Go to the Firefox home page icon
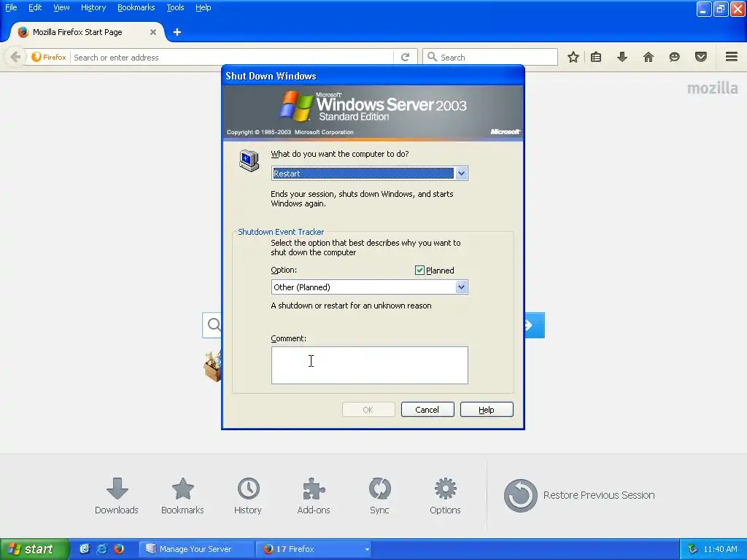Image resolution: width=747 pixels, height=560 pixels. click(649, 57)
